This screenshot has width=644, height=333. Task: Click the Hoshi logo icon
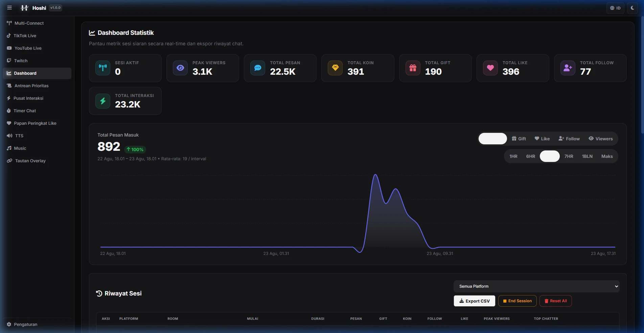point(25,8)
